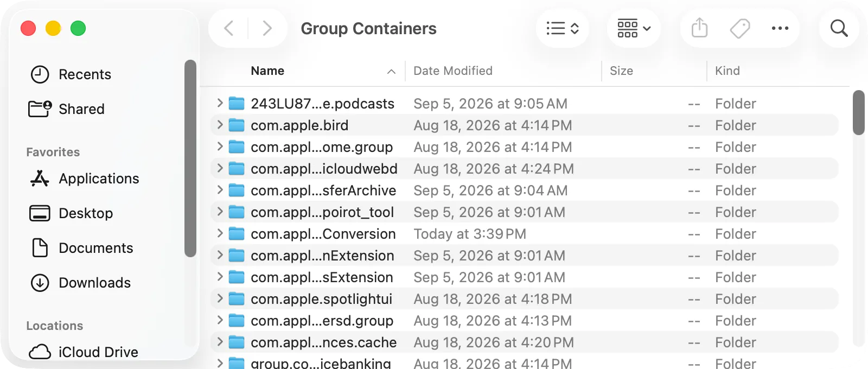The width and height of the screenshot is (868, 369).
Task: Click 'Aug 18, 2026 at 4:18 PM' date
Action: tap(493, 299)
